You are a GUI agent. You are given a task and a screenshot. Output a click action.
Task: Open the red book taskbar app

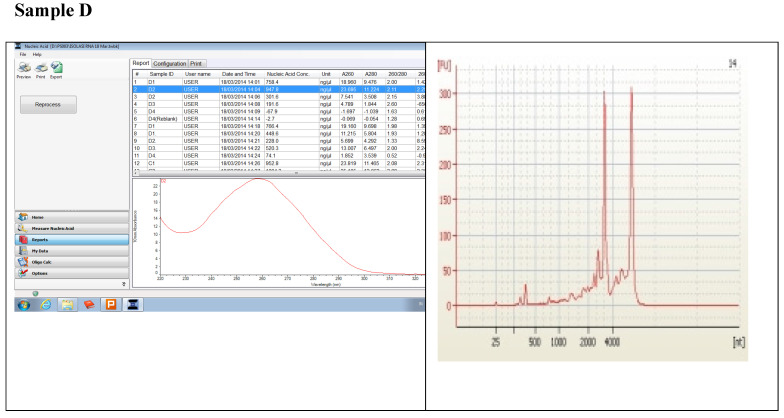(89, 304)
